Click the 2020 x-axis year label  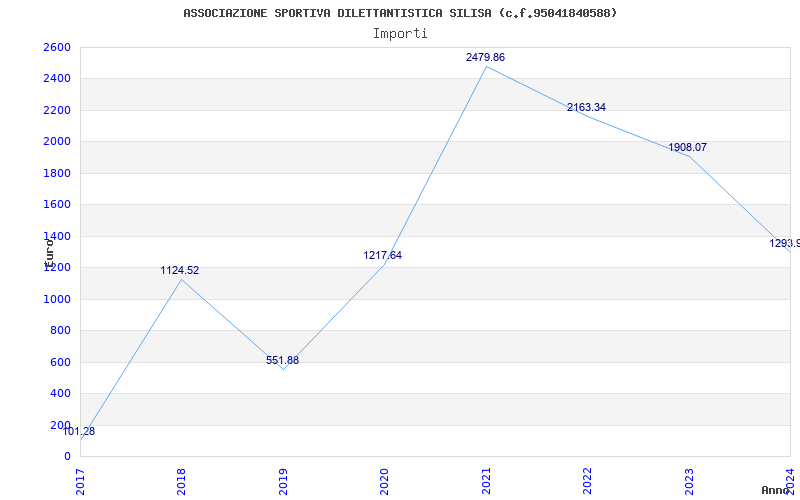click(x=384, y=481)
